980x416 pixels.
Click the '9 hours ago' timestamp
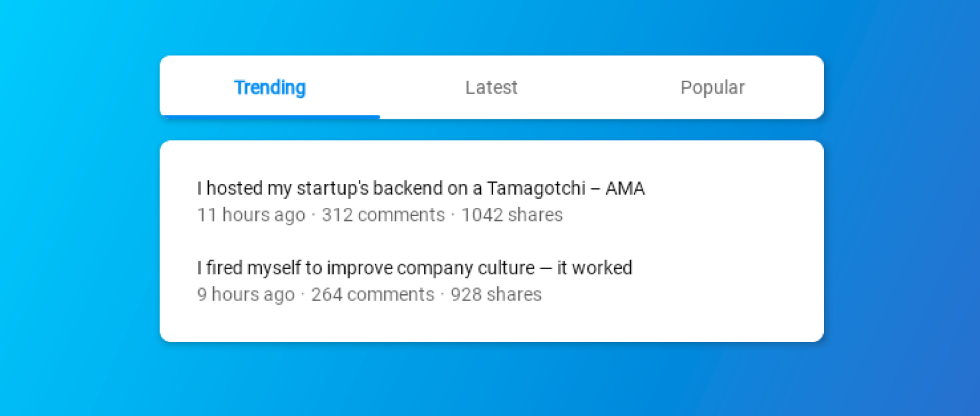click(x=246, y=294)
